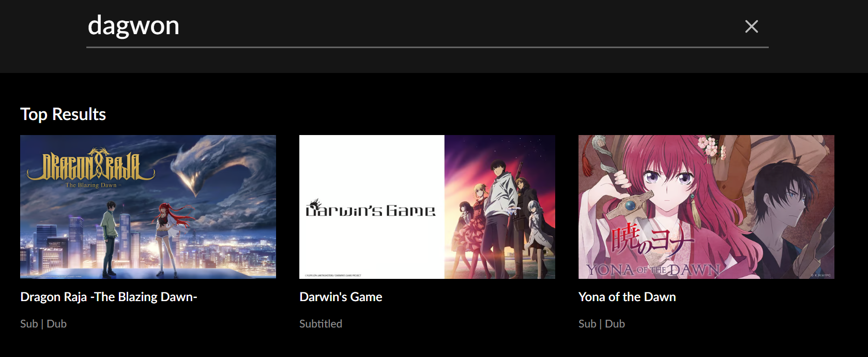Click the 'Subtitled' label under Darwin's Game
This screenshot has height=357, width=868.
click(x=321, y=324)
